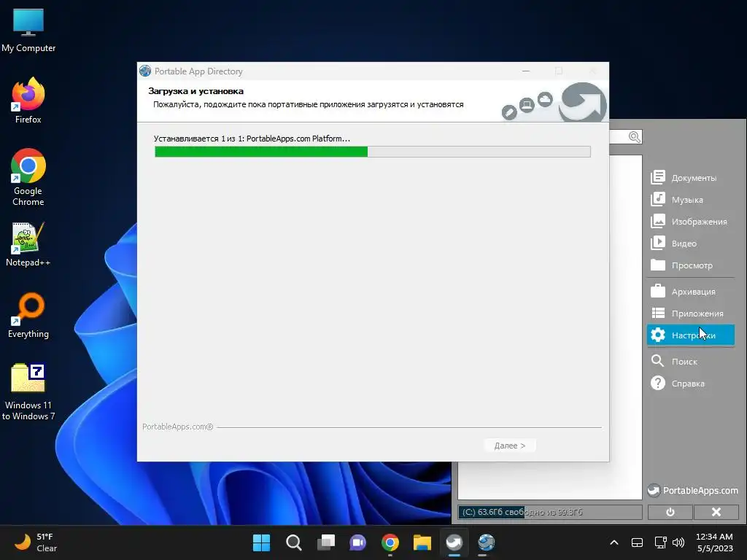Click the Далее > button
This screenshot has height=560, width=747.
[x=510, y=446]
